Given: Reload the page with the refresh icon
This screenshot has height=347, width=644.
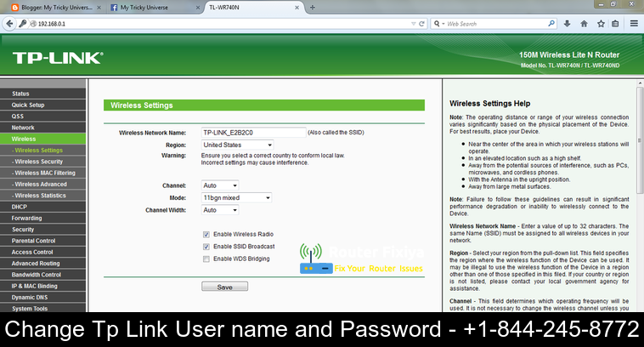Looking at the screenshot, I should click(x=421, y=24).
